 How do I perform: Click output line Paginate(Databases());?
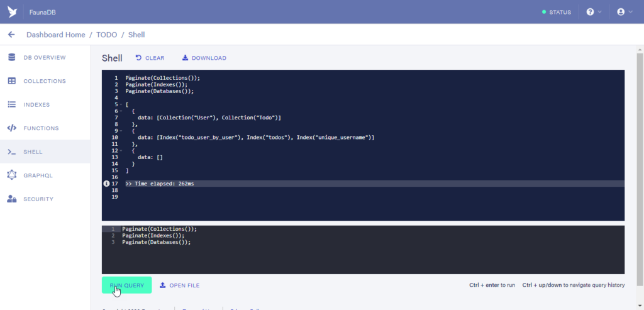[160, 91]
